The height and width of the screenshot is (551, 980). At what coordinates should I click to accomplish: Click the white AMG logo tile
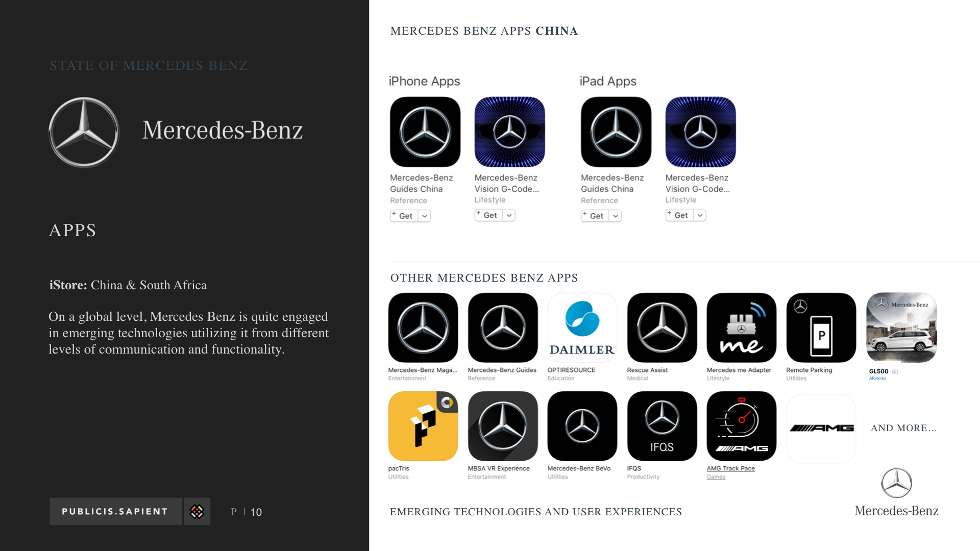[x=821, y=428]
